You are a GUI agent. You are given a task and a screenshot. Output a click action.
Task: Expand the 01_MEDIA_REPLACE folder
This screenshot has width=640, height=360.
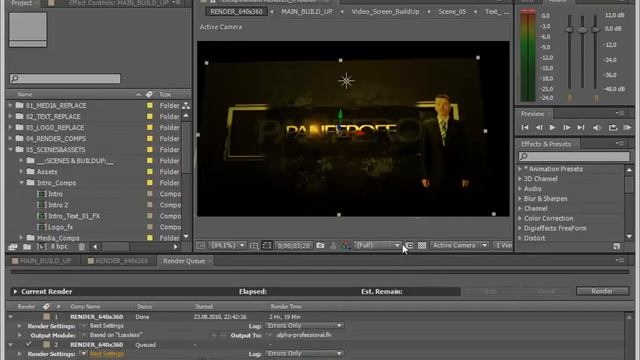tap(11, 105)
